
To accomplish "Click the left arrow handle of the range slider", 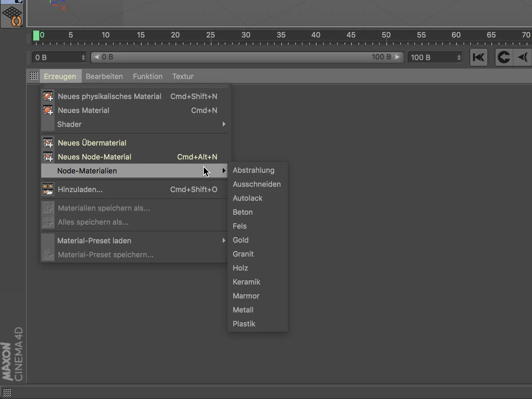I will [x=97, y=57].
